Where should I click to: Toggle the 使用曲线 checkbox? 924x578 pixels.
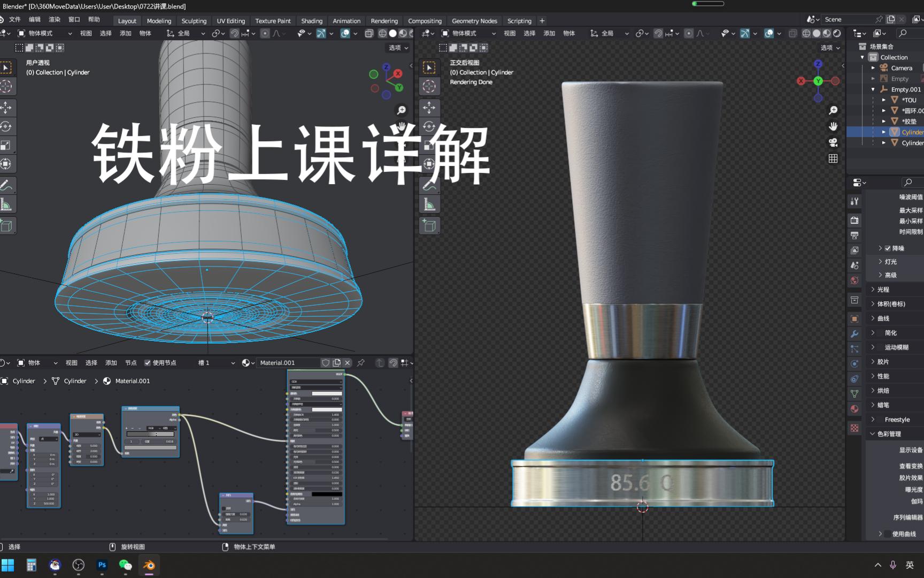[888, 534]
